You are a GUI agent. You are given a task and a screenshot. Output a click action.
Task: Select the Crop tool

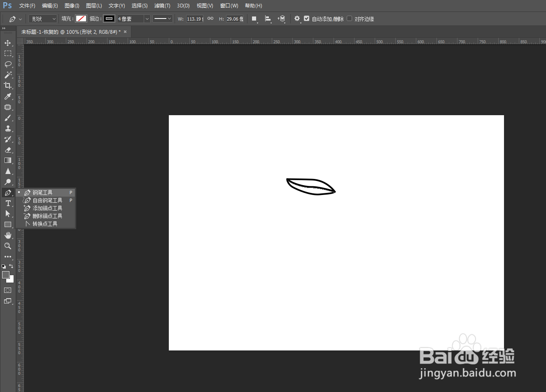pyautogui.click(x=8, y=86)
